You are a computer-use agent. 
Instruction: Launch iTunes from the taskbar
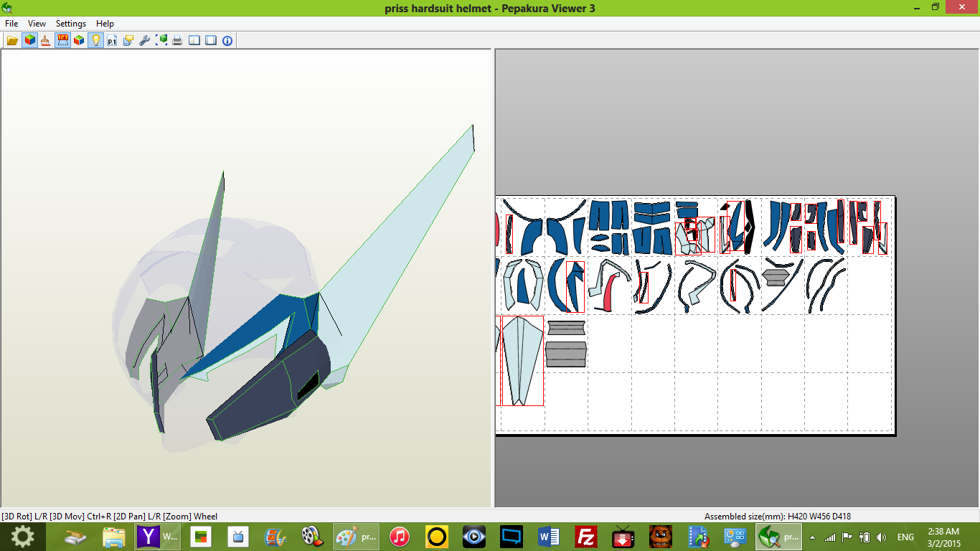point(400,537)
